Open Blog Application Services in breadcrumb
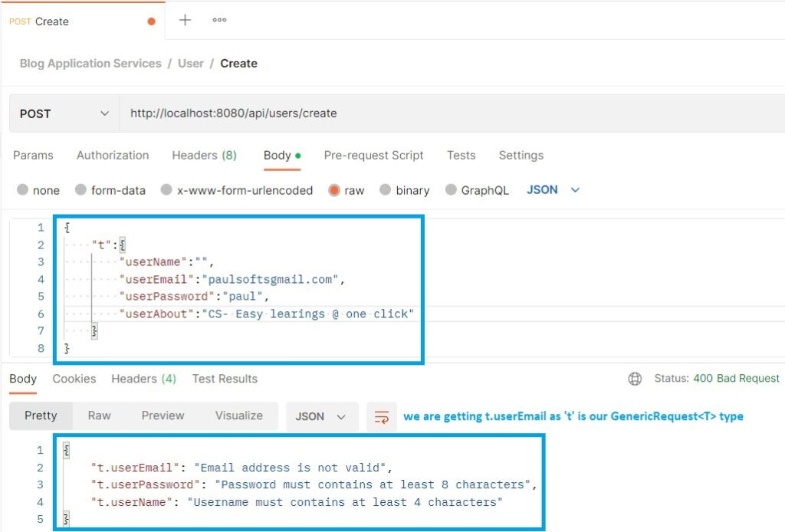This screenshot has height=532, width=785. click(90, 63)
